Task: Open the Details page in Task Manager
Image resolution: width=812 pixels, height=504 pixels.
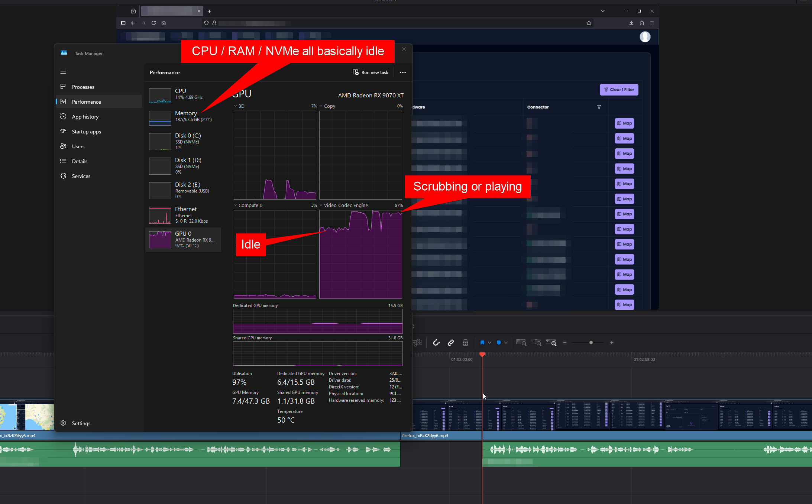Action: (x=98, y=161)
